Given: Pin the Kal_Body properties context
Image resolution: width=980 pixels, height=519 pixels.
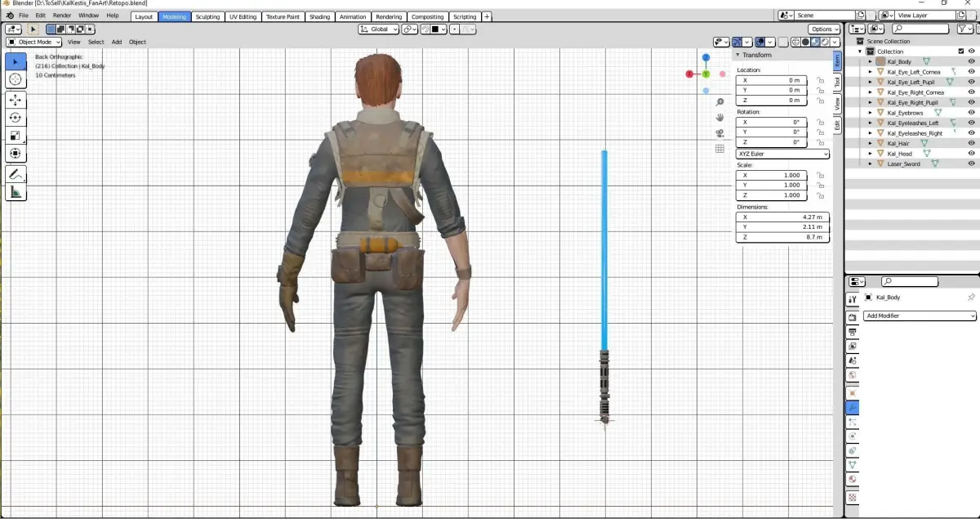Looking at the screenshot, I should (971, 298).
